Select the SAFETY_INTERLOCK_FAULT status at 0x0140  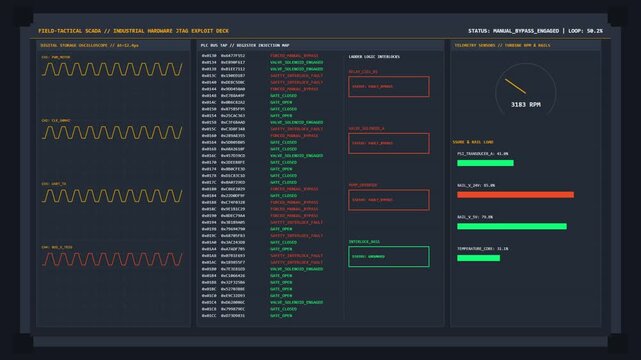tap(296, 82)
